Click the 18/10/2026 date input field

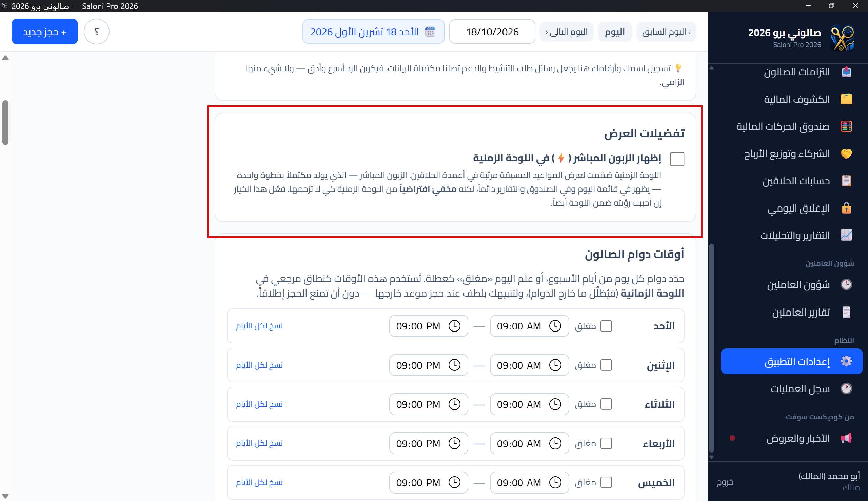point(492,32)
